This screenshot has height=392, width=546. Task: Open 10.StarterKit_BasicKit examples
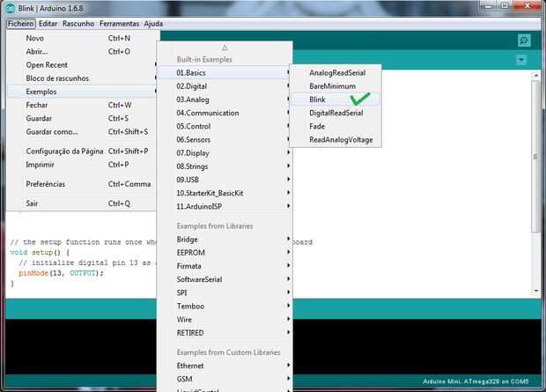225,193
